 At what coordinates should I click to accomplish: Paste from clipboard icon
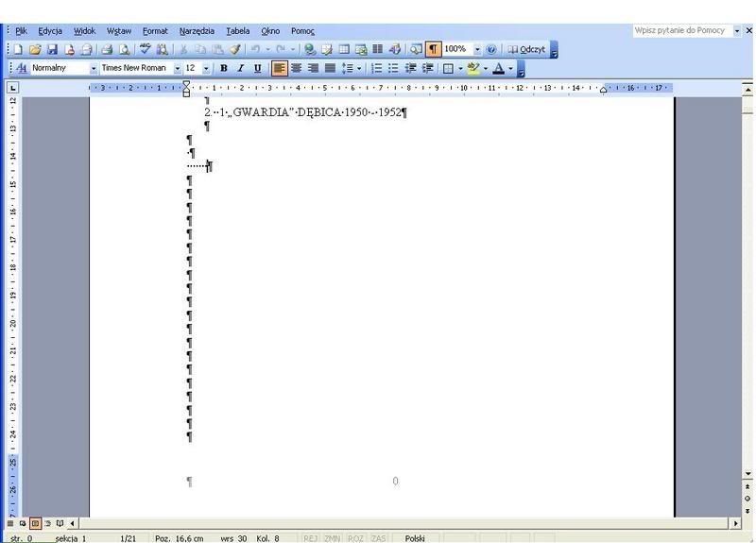tap(217, 49)
